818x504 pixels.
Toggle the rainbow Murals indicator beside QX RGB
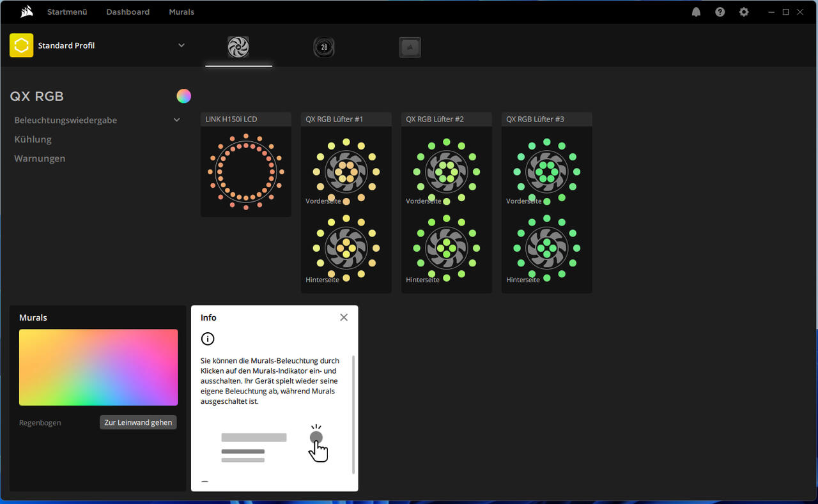184,96
